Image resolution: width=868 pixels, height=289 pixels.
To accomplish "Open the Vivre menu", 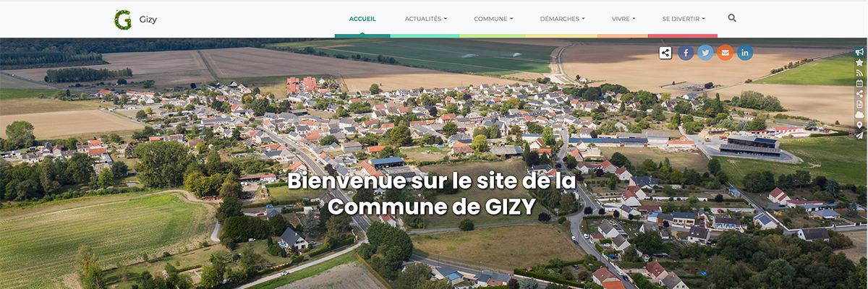I will [x=624, y=19].
